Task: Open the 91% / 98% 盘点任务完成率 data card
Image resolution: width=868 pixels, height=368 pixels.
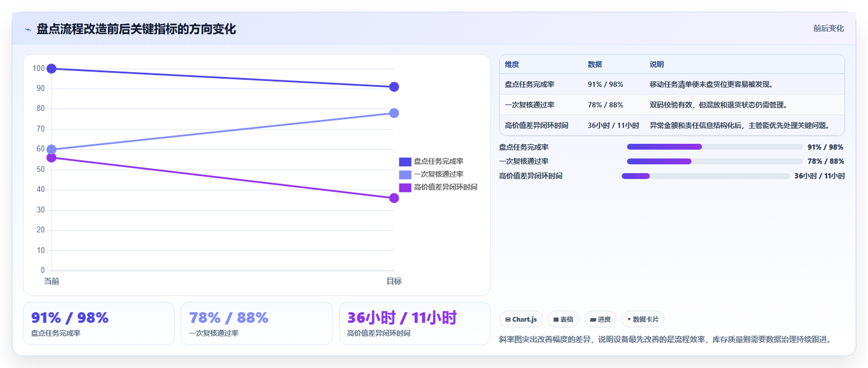Action: pyautogui.click(x=99, y=323)
